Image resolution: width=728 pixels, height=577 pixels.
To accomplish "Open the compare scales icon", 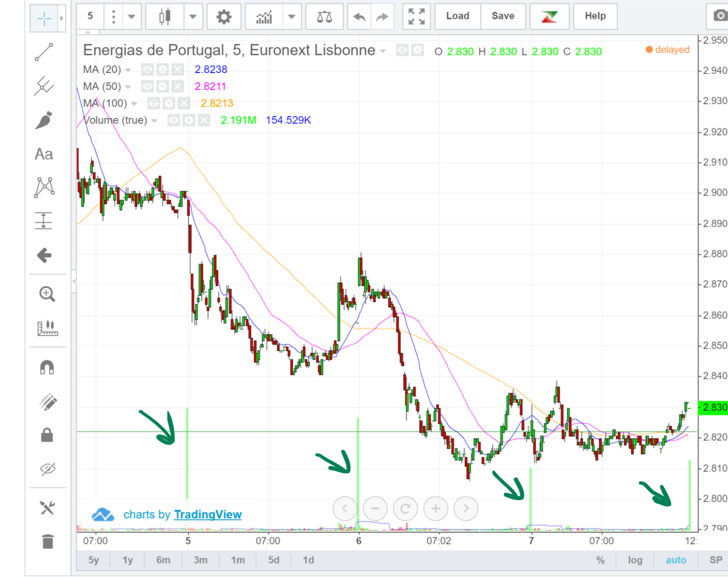I will [x=324, y=17].
